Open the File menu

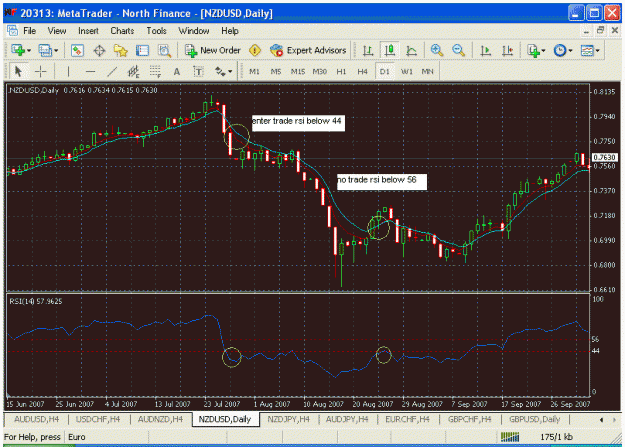[29, 31]
